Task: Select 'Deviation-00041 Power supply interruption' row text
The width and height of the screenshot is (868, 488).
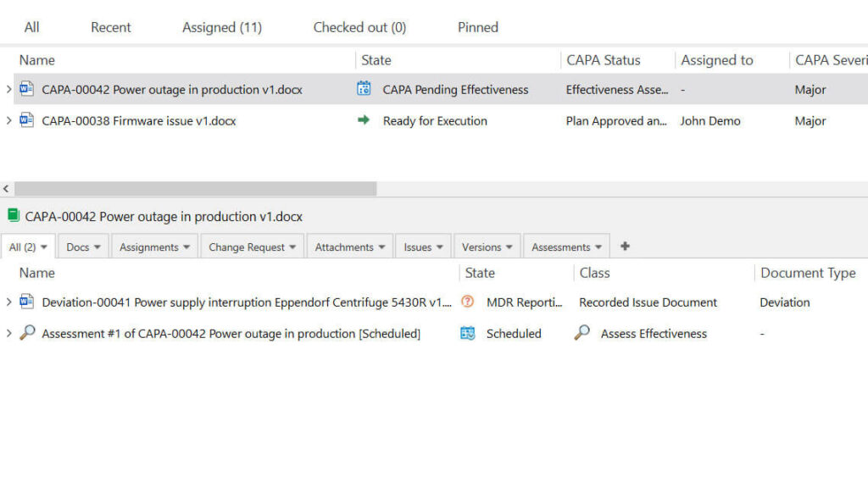Action: (x=247, y=302)
